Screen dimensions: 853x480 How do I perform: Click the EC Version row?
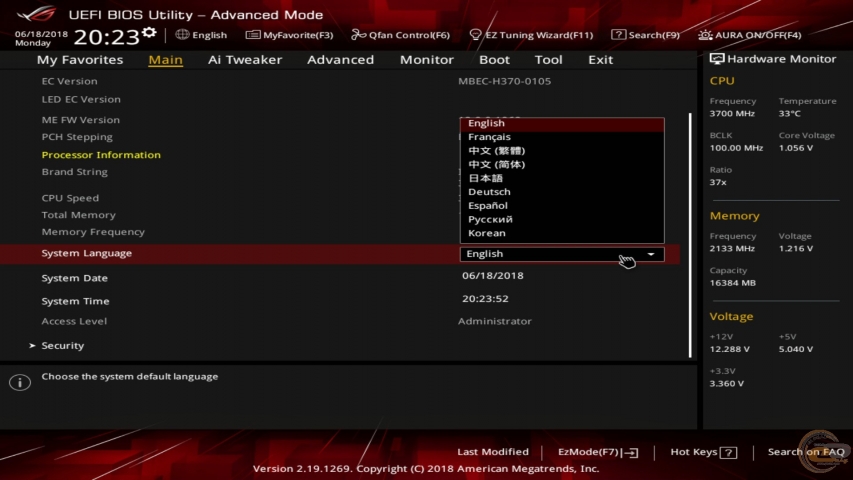(x=69, y=81)
